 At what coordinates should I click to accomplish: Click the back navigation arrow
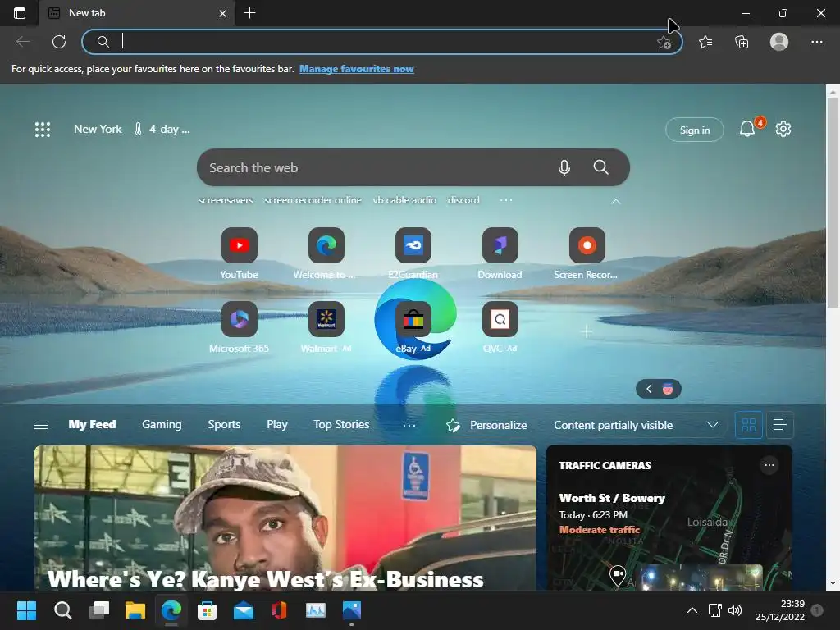pos(22,42)
